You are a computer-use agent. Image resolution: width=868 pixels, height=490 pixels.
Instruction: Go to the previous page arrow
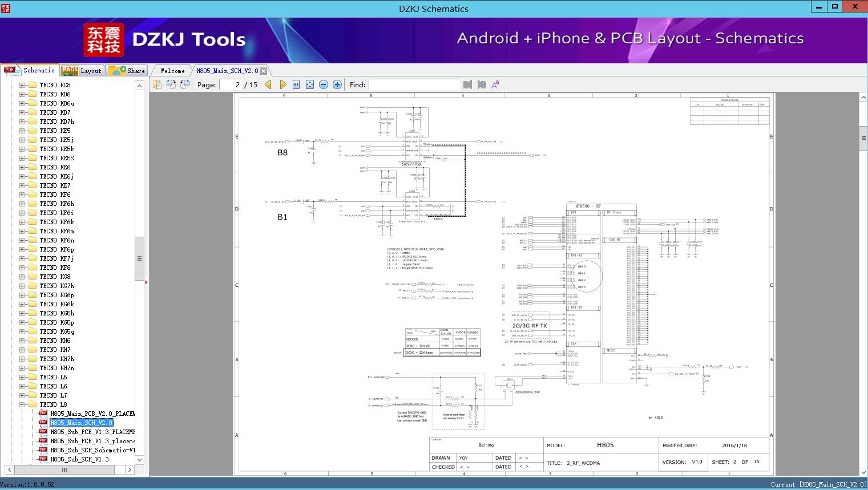pos(268,84)
